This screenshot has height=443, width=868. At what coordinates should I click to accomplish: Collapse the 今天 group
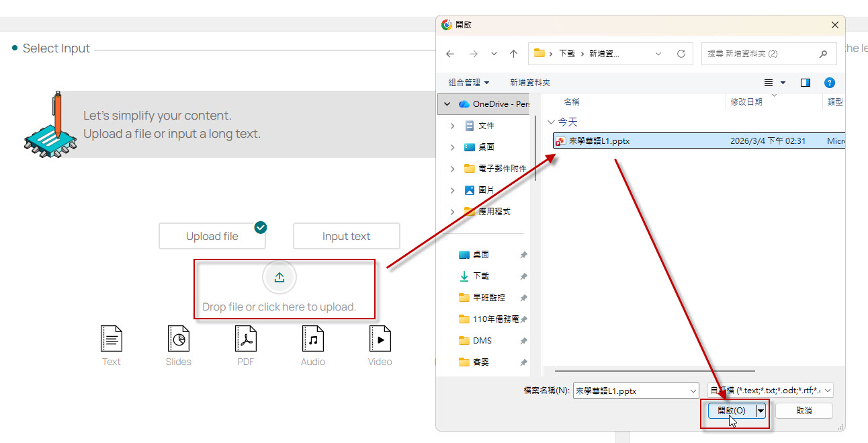click(552, 122)
